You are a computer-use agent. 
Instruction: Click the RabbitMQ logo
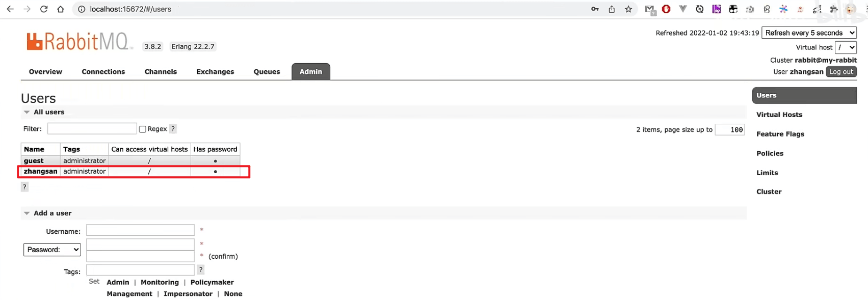(x=80, y=41)
